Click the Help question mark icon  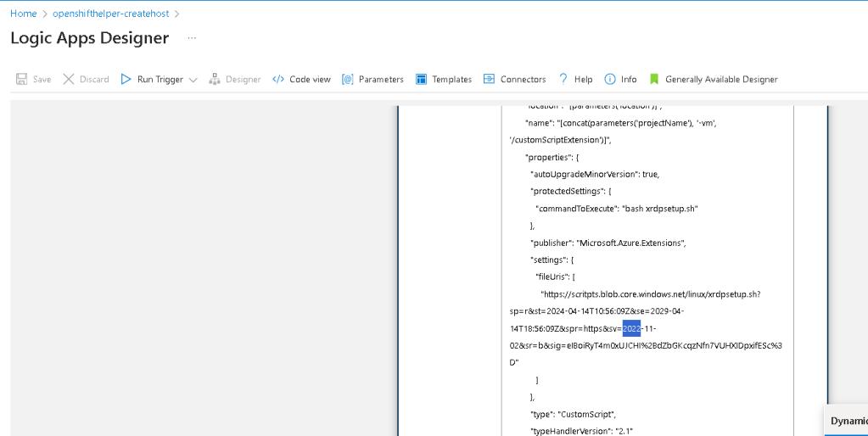[563, 79]
